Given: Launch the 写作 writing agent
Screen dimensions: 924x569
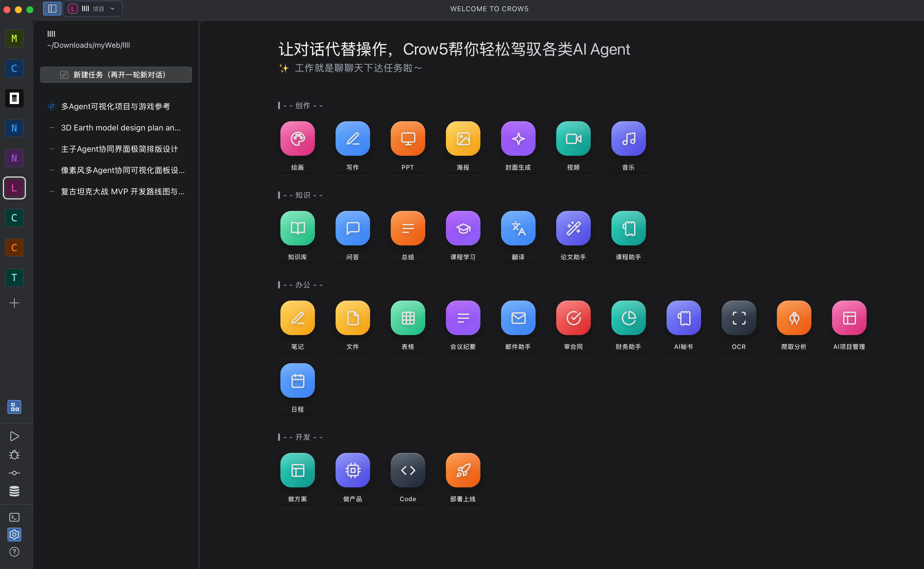Looking at the screenshot, I should [x=353, y=139].
